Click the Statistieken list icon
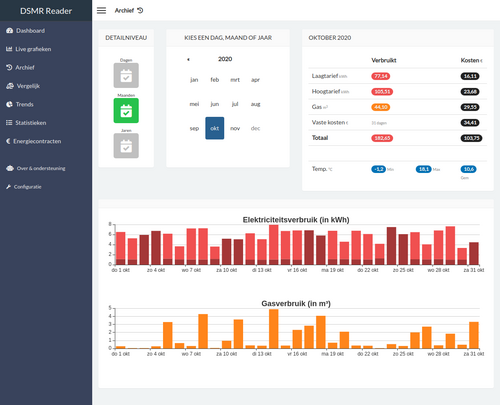 [9, 123]
